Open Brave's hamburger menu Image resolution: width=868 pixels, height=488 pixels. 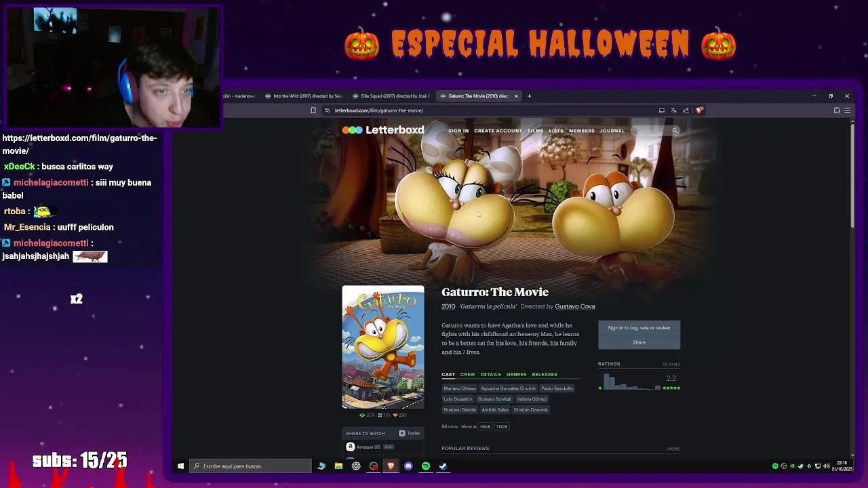point(847,110)
